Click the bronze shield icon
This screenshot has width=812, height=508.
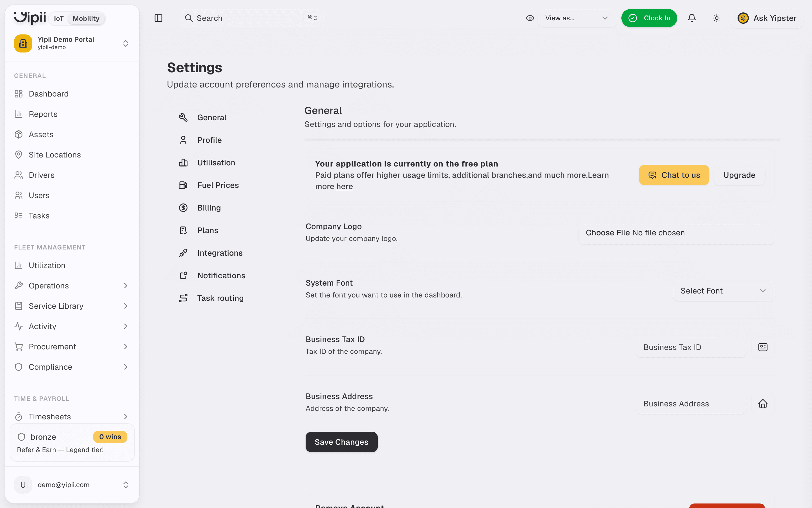click(x=21, y=437)
